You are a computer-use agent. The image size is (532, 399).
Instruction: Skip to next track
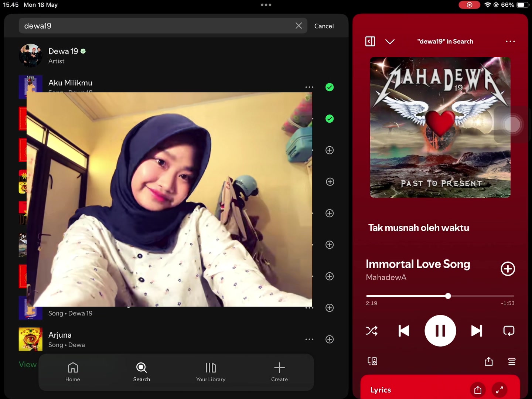point(477,331)
